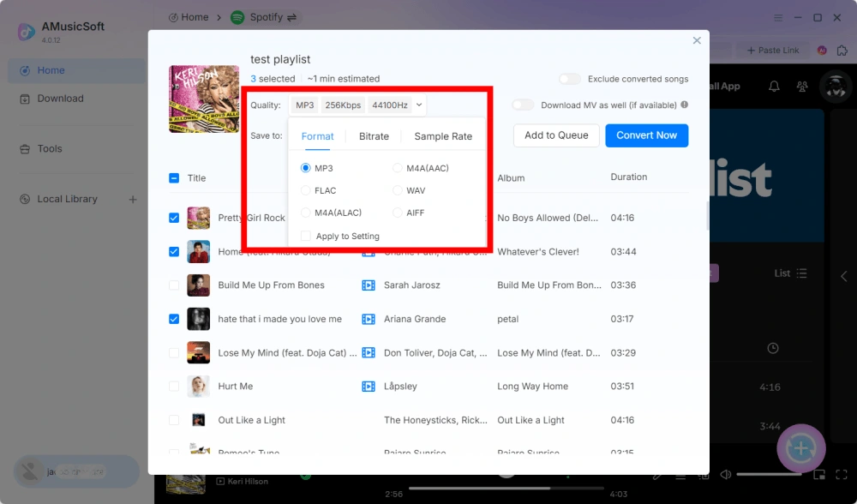Image resolution: width=857 pixels, height=504 pixels.
Task: Open Hurt Me album thumbnail
Action: coord(199,386)
